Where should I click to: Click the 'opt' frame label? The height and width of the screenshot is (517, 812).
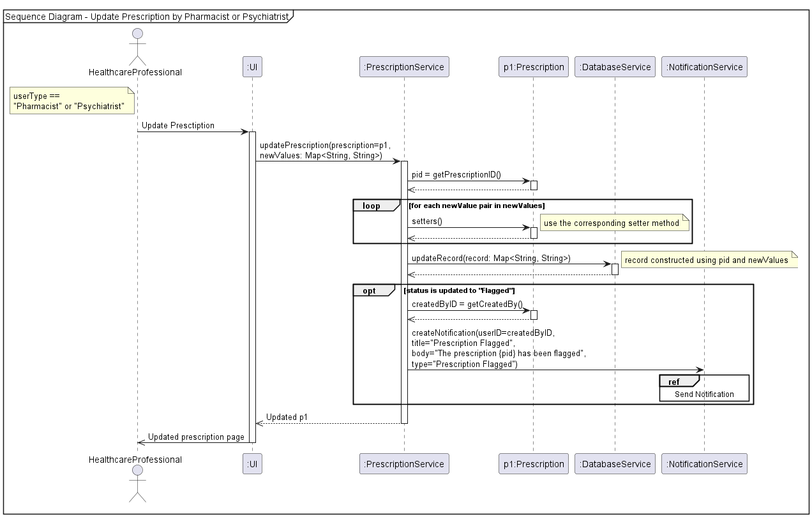(370, 290)
